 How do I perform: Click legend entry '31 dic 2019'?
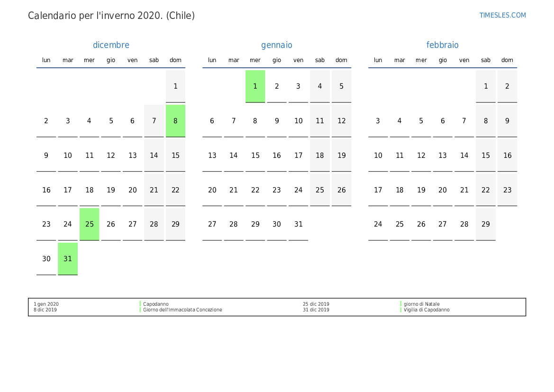[x=316, y=310]
